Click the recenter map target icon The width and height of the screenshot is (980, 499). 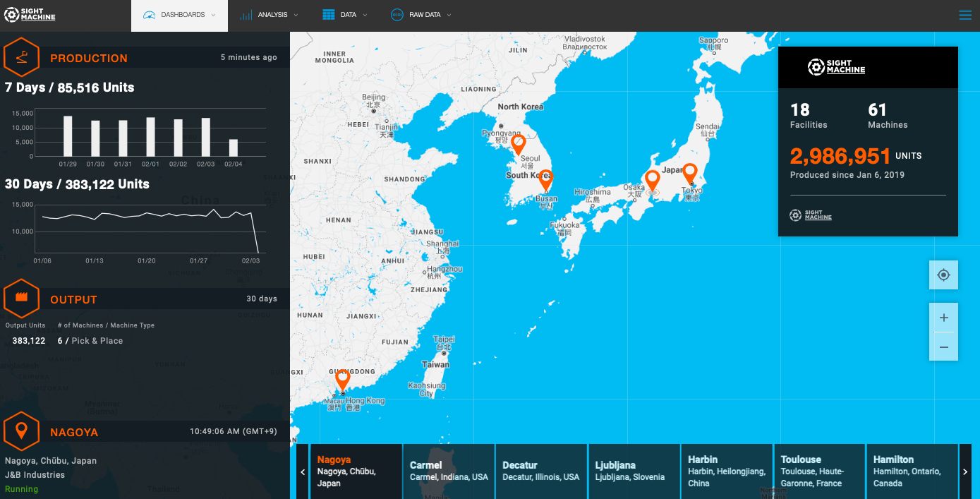point(943,275)
